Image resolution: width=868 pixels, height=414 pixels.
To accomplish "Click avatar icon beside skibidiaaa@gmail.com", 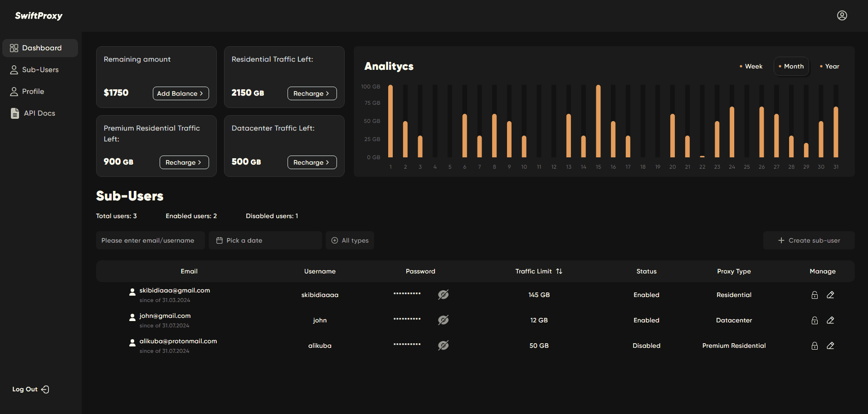I will tap(132, 292).
